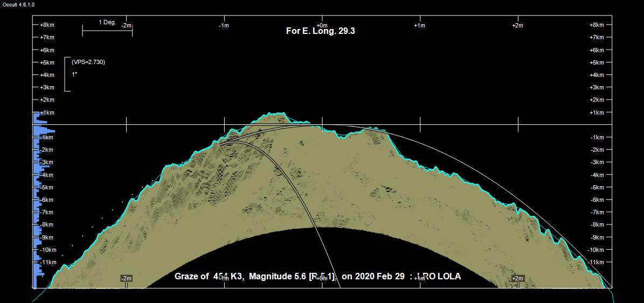Click the -11km label on the right axis

pyautogui.click(x=597, y=262)
